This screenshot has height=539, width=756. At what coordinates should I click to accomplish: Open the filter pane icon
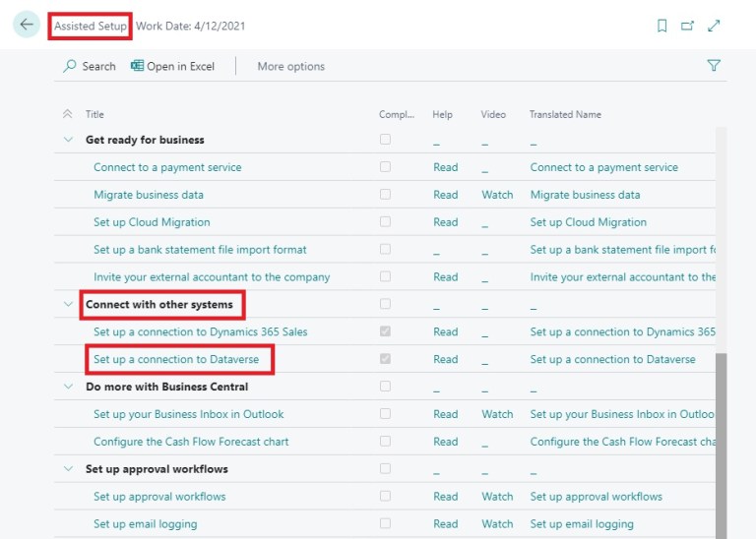coord(714,65)
